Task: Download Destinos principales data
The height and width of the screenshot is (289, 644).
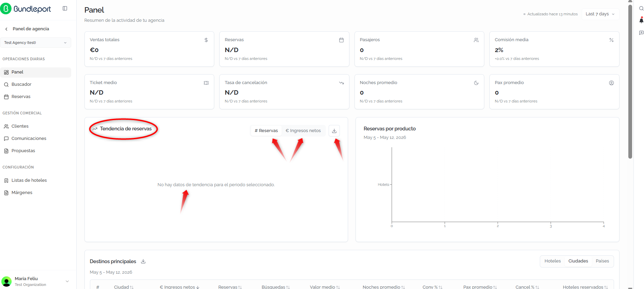Action: pos(143,261)
